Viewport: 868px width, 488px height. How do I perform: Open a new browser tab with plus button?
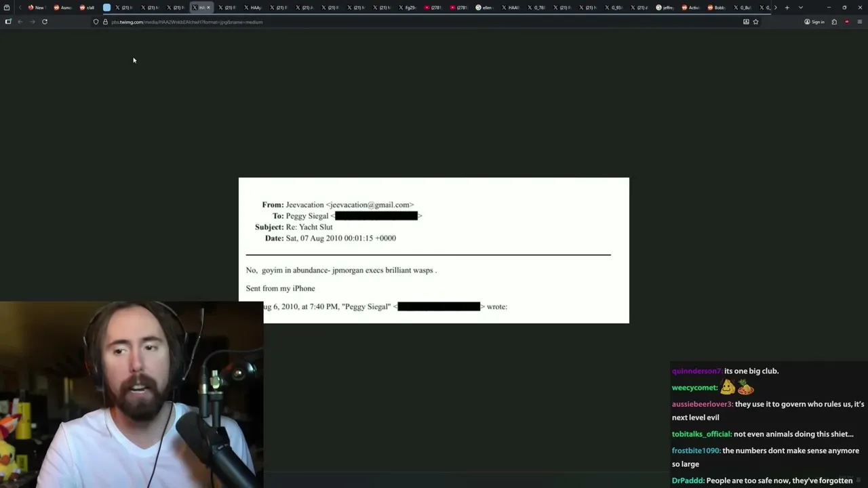point(787,7)
